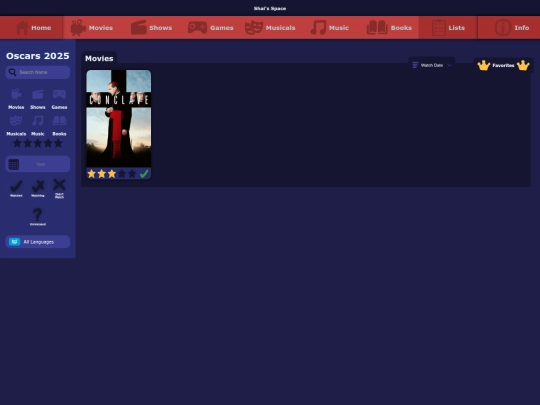540x405 pixels.
Task: Click the blue language icon in sidebar
Action: [14, 242]
